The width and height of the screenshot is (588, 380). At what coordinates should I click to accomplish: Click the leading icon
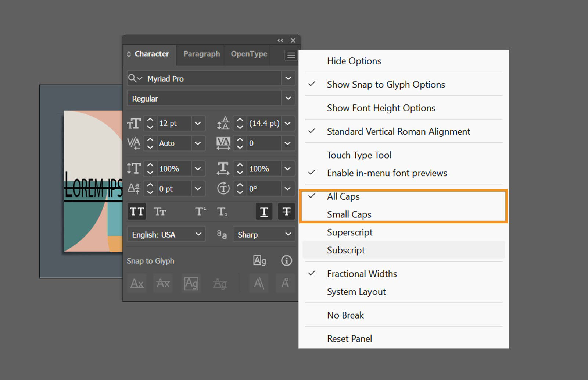[x=223, y=124]
